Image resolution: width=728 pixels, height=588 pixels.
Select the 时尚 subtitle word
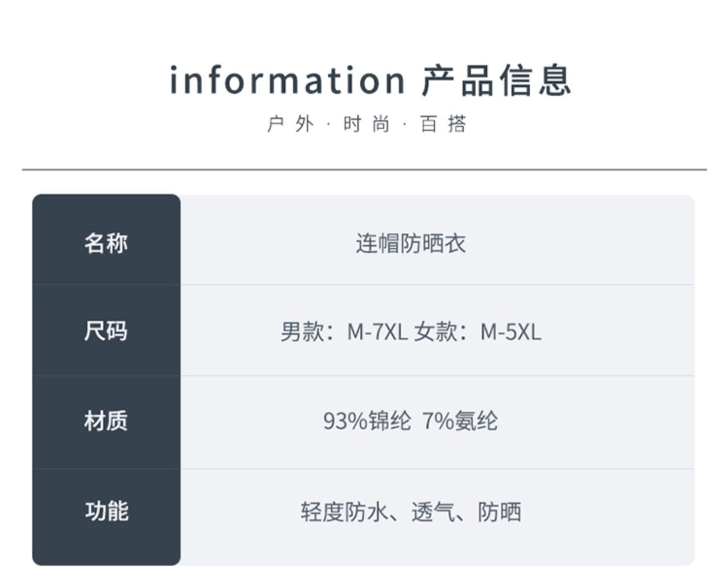pos(366,124)
